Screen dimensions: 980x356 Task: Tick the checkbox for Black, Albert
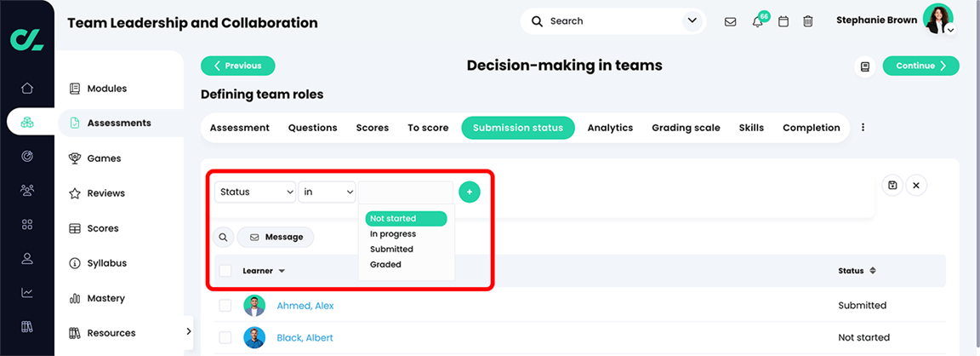tap(225, 337)
